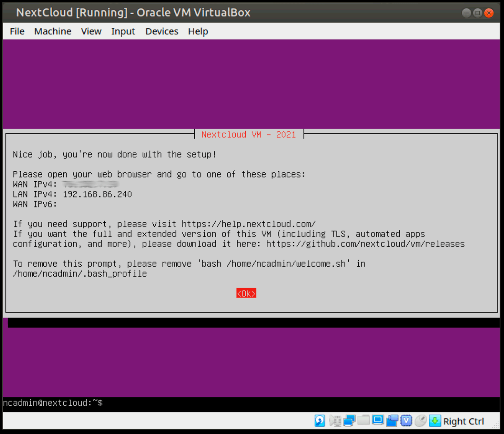Screen dimensions: 504x434
Task: Open the View menu
Action: [91, 31]
